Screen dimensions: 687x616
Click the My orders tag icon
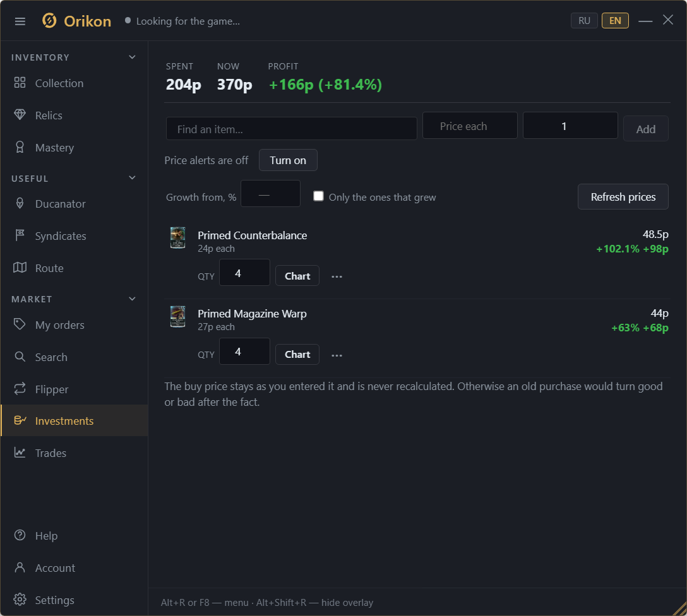pos(20,324)
